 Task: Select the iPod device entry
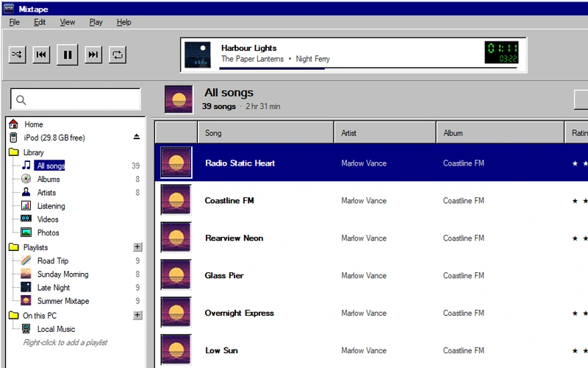point(54,138)
